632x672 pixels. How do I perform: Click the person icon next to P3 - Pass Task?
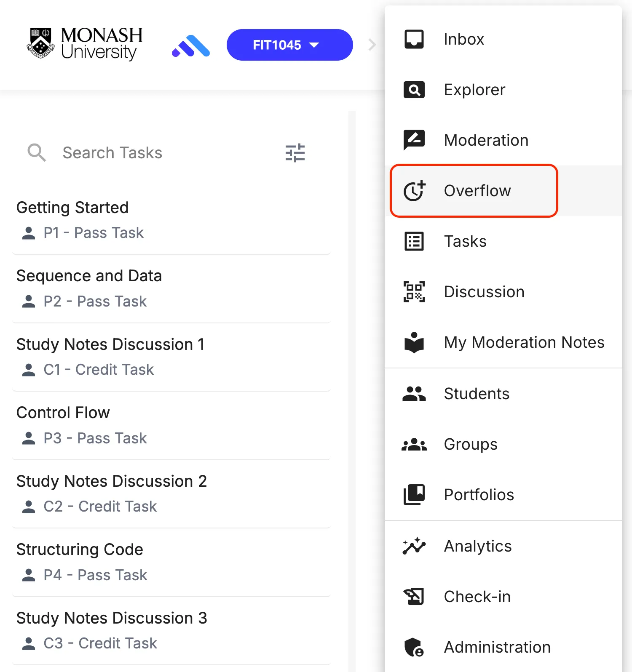coord(28,438)
